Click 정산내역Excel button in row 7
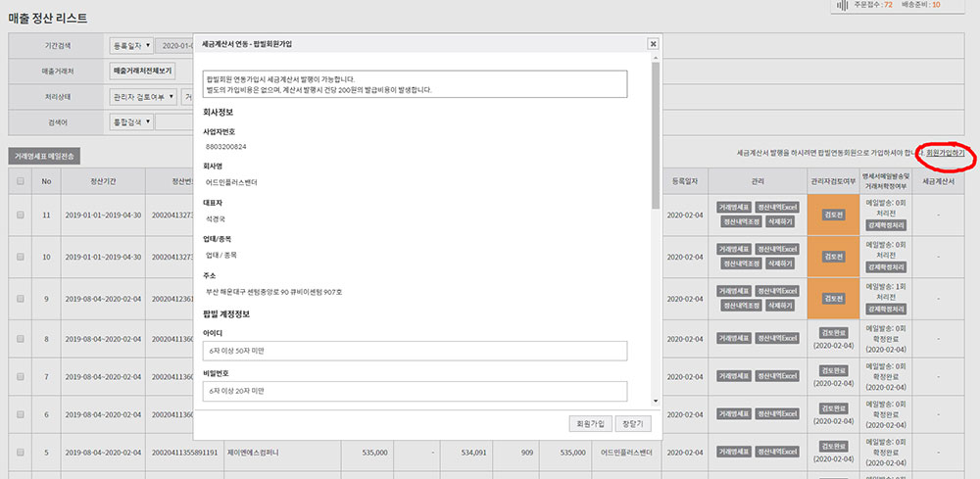The width and height of the screenshot is (980, 479). pyautogui.click(x=777, y=376)
